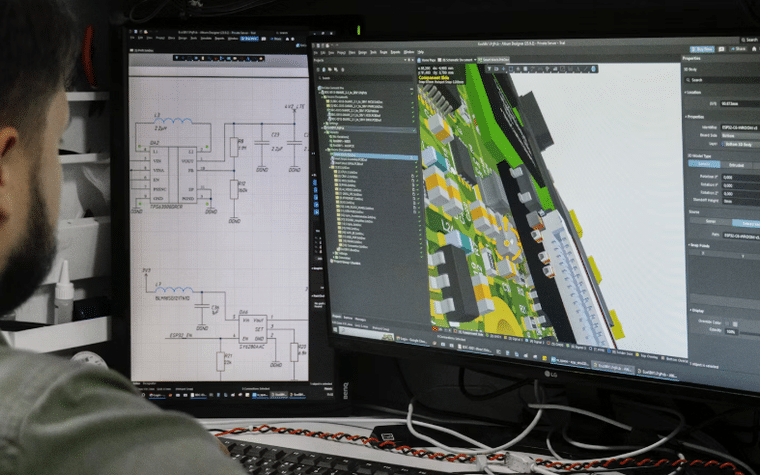
Task: Click the select rectangle icon in the PCB active bar
Action: coord(510,68)
